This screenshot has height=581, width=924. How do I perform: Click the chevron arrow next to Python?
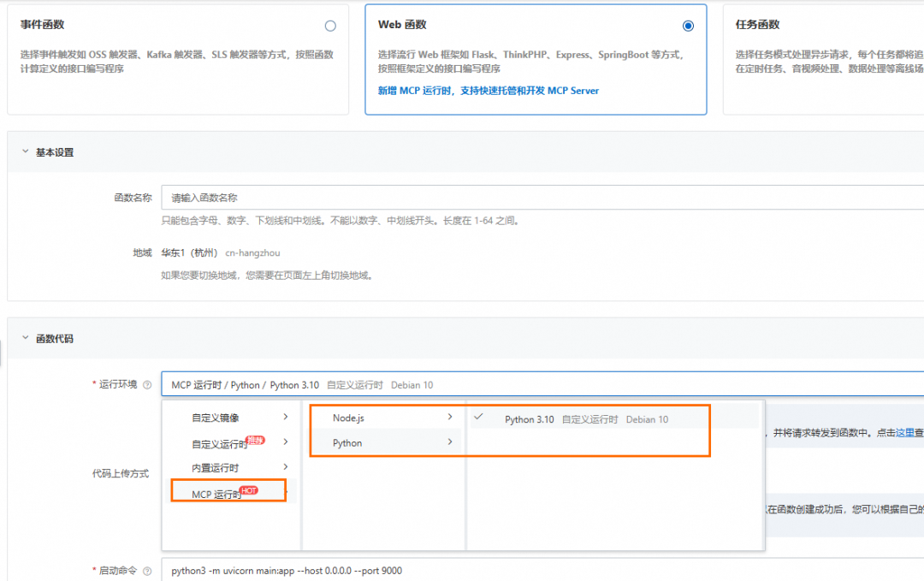click(449, 442)
